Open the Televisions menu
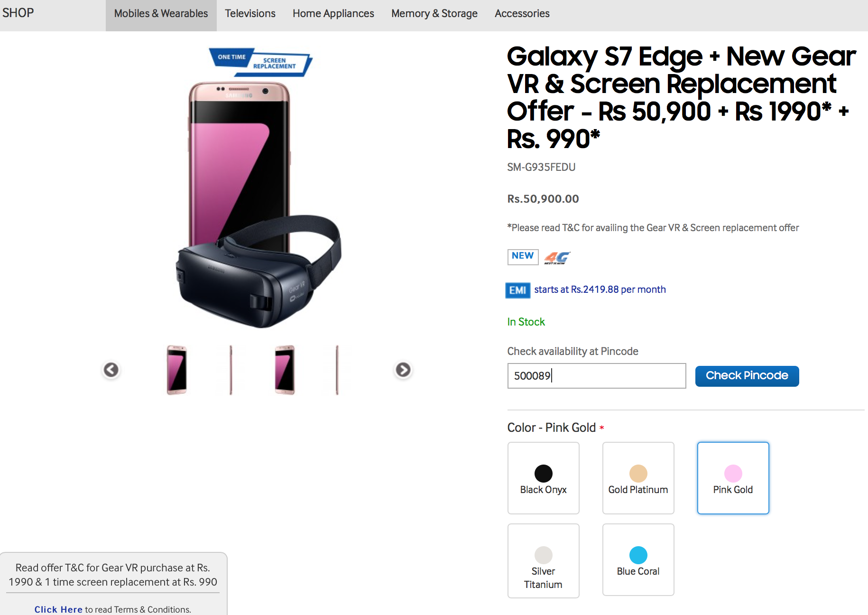Viewport: 868px width, 615px height. (x=250, y=14)
